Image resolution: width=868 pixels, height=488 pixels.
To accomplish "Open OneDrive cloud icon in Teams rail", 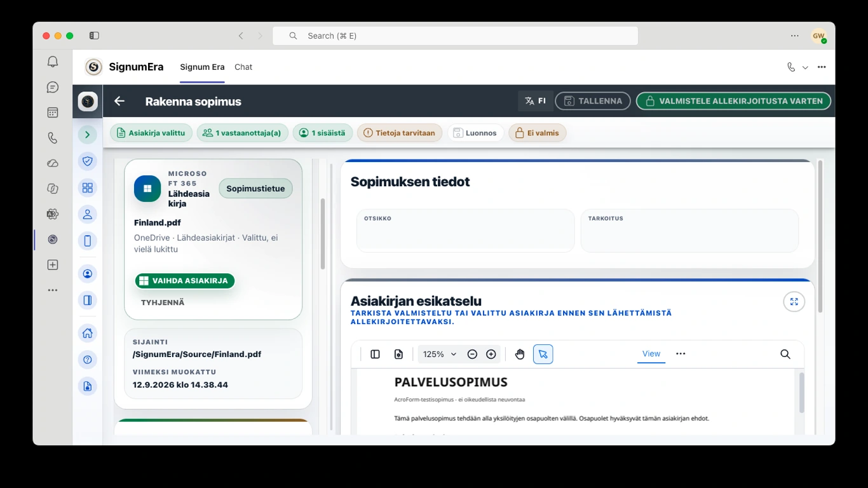I will 53,163.
